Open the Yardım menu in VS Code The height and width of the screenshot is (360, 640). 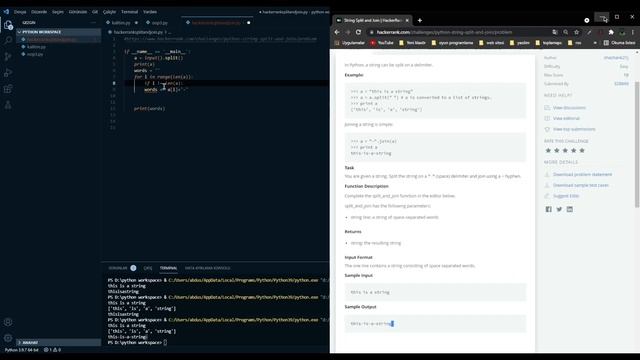click(150, 12)
